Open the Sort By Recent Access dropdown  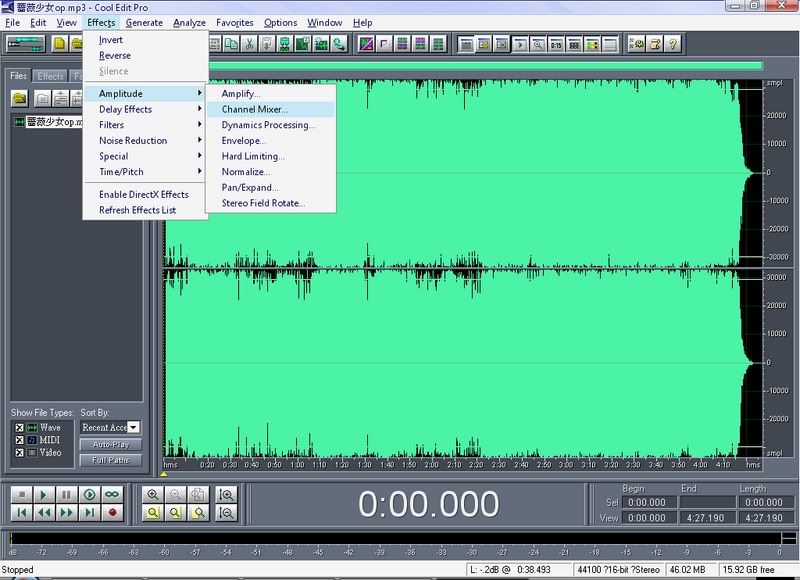134,427
